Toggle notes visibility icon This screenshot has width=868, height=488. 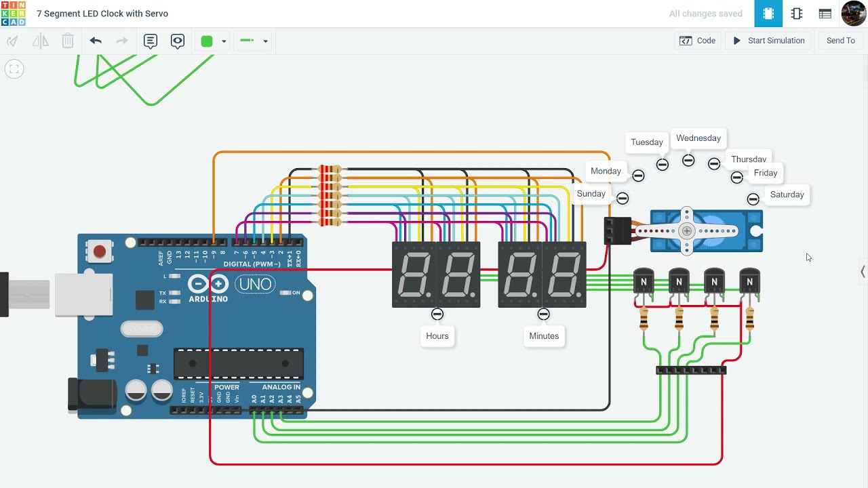coord(178,41)
